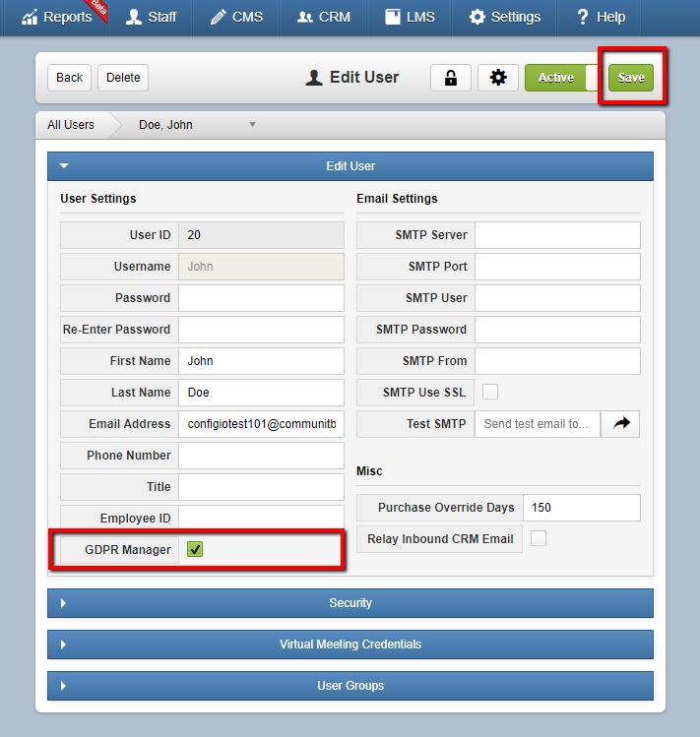Enable SMTP Use SSL checkbox
The image size is (700, 737).
coord(490,392)
